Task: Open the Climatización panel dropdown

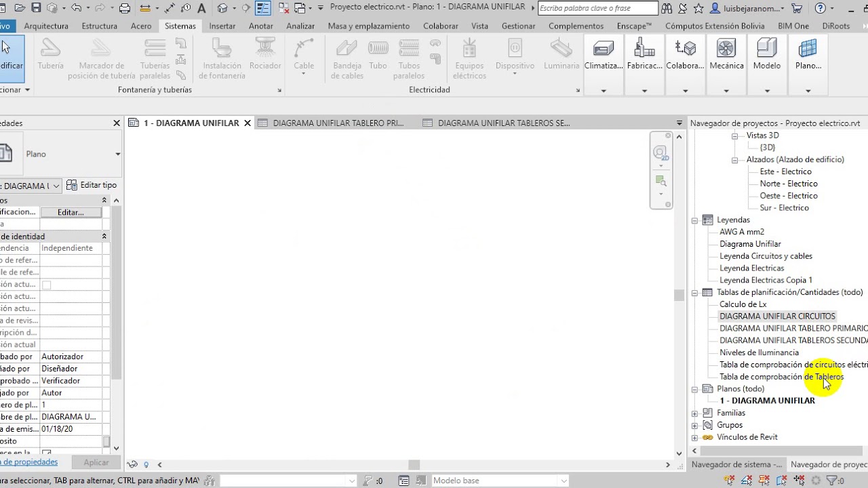Action: pos(604,91)
